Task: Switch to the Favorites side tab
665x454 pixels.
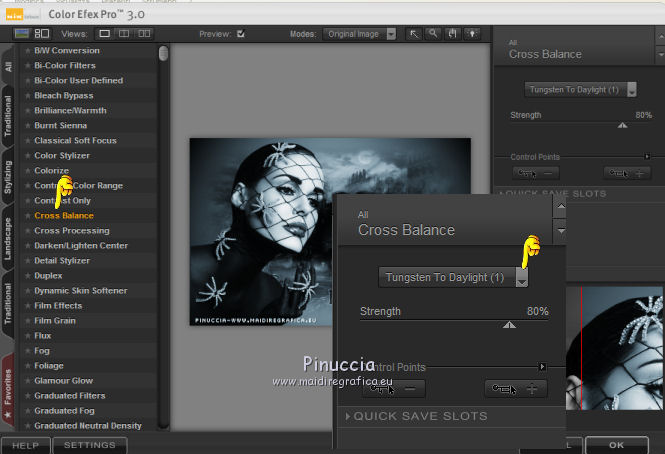Action: [x=8, y=392]
